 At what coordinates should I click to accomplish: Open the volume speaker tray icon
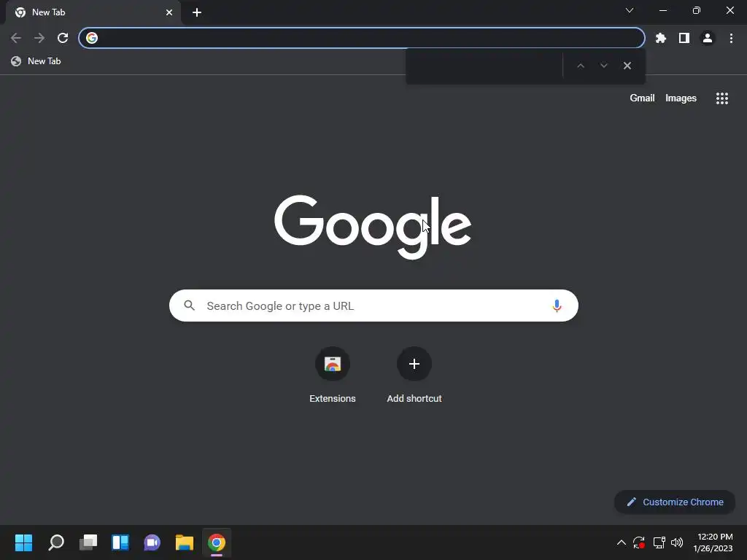[676, 542]
